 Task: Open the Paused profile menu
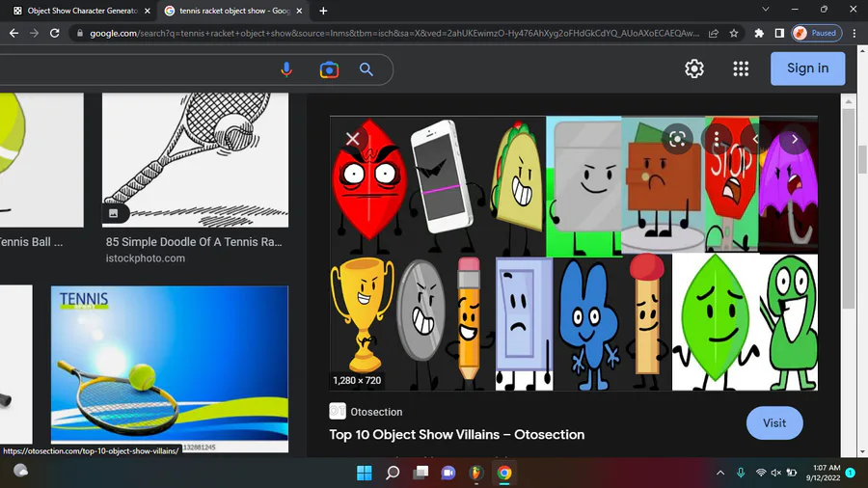click(817, 33)
